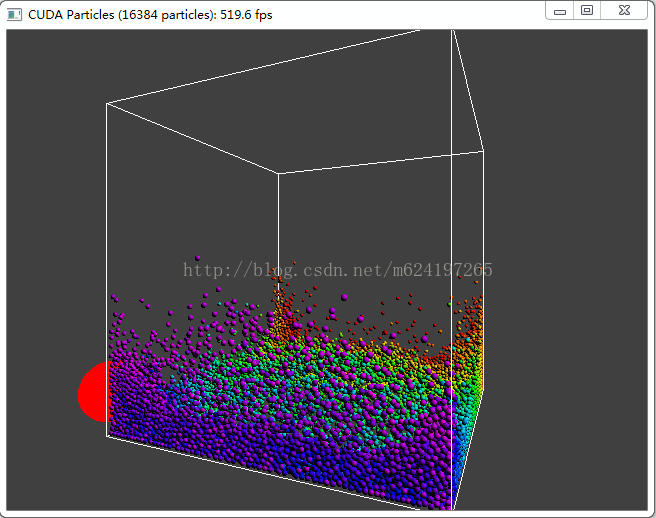
Task: Click the title text 'CUDA Particles (16384 particles): 519.6 fps'
Action: click(x=150, y=15)
